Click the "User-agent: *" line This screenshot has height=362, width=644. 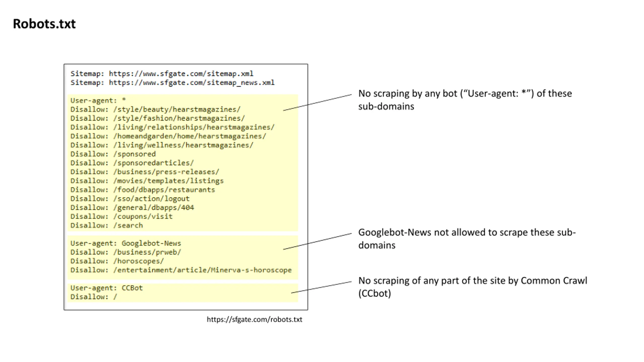[98, 101]
